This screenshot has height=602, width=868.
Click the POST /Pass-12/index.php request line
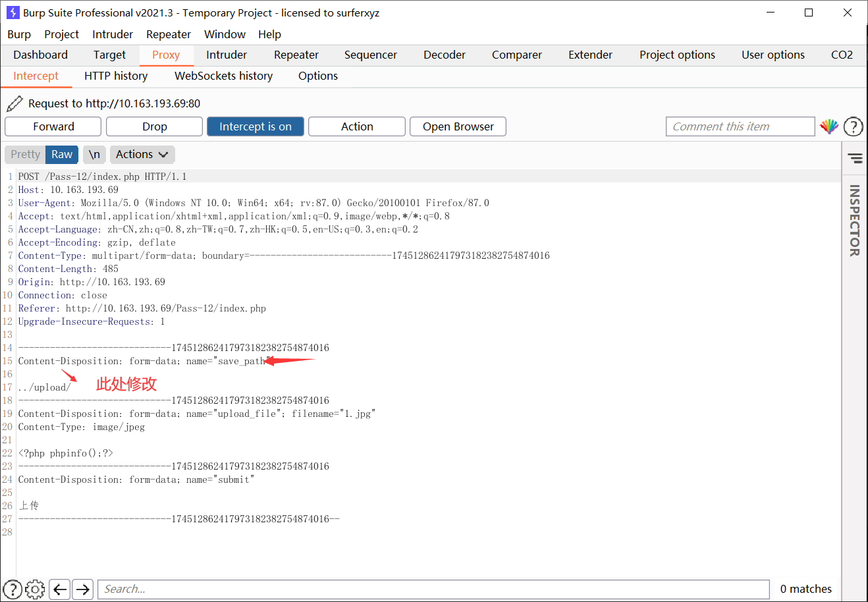102,177
